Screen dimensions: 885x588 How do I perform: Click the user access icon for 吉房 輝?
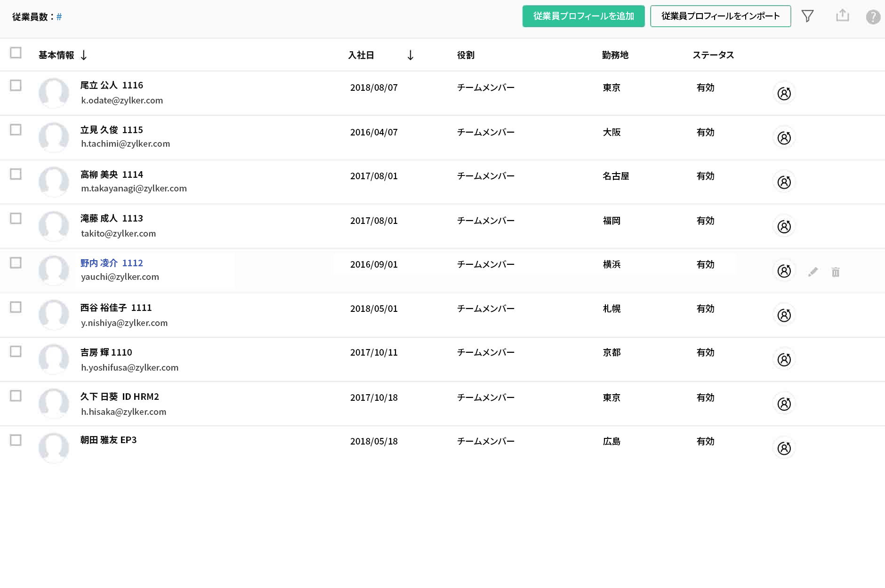click(x=784, y=359)
